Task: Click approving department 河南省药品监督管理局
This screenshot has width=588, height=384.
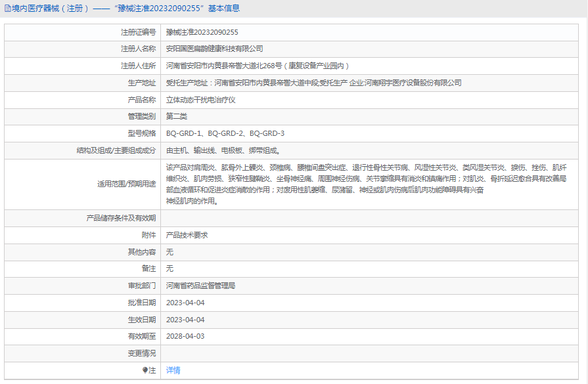Action: click(200, 286)
